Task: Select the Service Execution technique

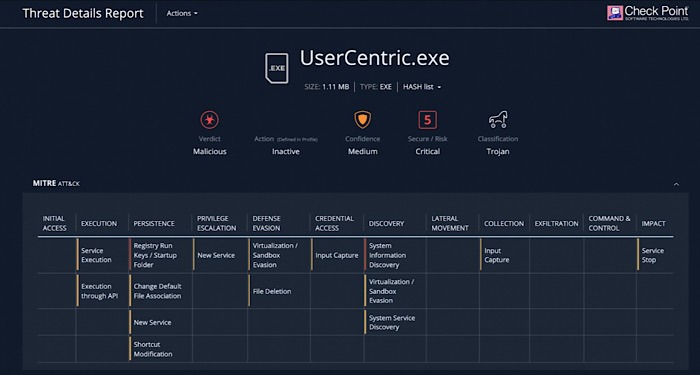Action: 96,255
